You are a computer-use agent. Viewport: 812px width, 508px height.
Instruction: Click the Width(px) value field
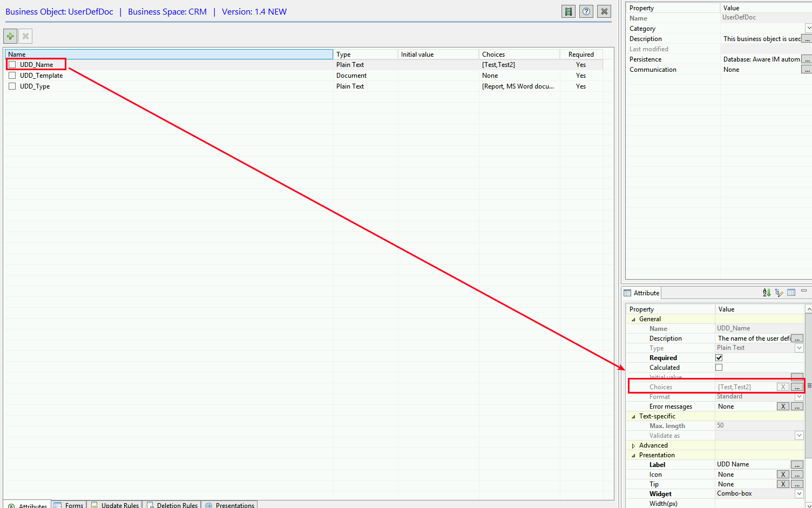click(760, 504)
